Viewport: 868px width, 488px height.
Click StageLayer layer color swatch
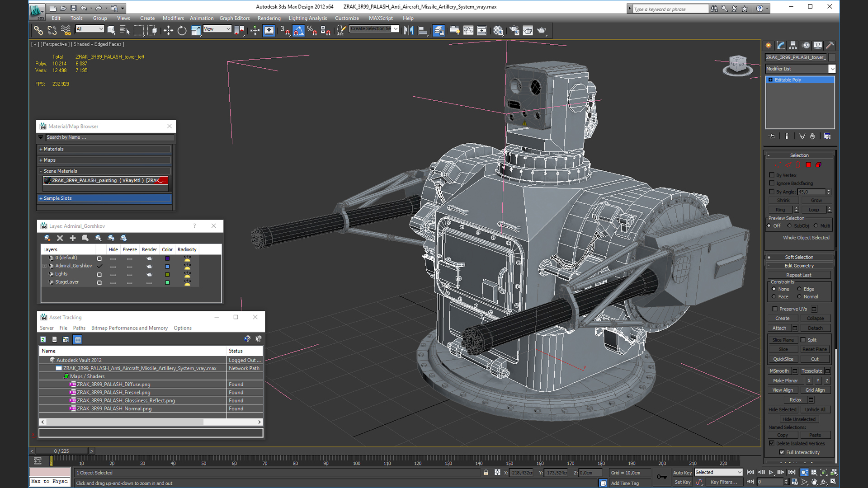pyautogui.click(x=167, y=282)
